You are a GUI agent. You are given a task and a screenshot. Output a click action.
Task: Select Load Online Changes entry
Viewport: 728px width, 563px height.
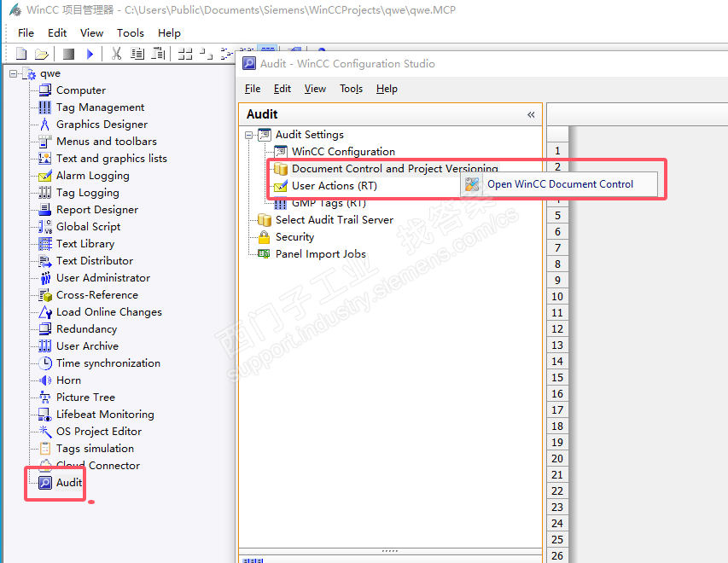click(109, 312)
